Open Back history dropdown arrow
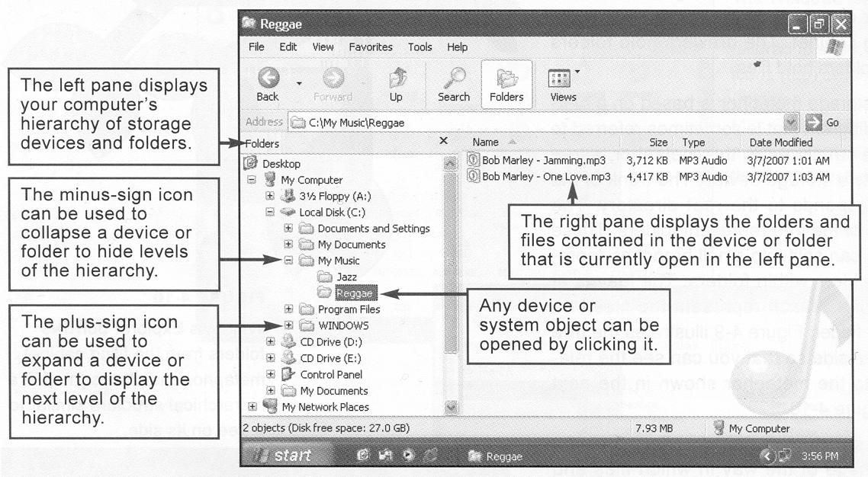This screenshot has width=868, height=477. point(299,84)
